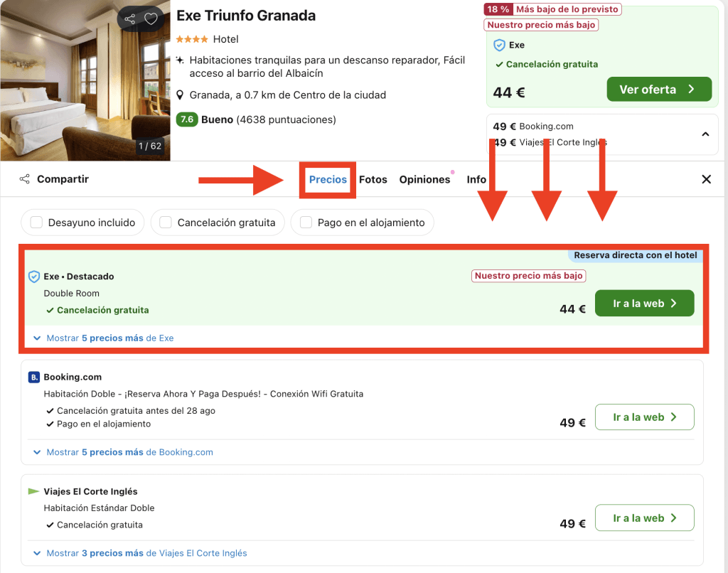Click the heart favorite icon on photo
Image resolution: width=728 pixels, height=573 pixels.
pos(151,19)
